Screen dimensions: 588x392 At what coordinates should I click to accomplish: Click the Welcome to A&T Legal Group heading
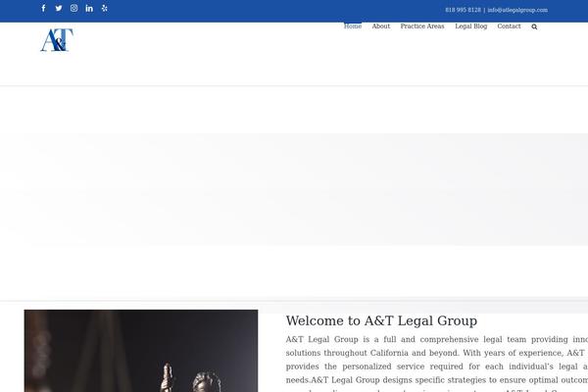coord(381,320)
